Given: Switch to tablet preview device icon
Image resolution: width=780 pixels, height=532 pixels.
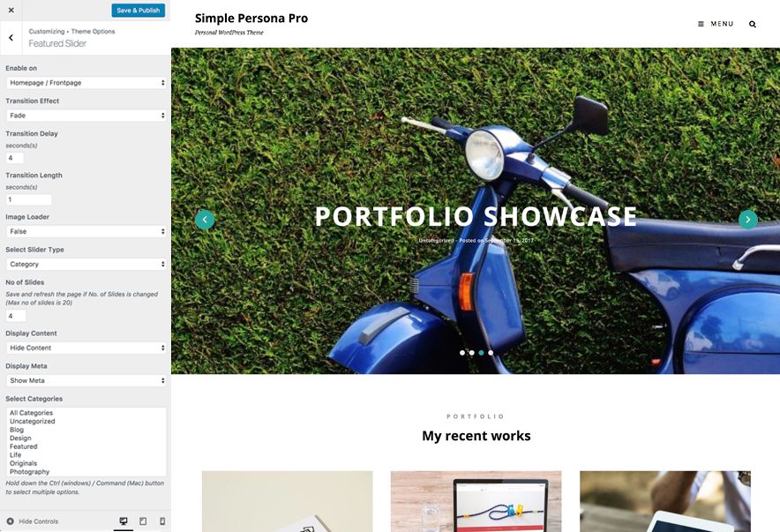Looking at the screenshot, I should click(143, 521).
